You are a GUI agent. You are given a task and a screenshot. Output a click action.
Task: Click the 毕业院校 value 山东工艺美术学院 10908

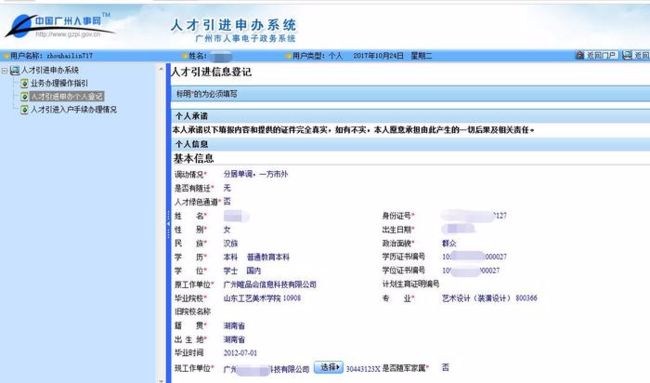click(262, 298)
